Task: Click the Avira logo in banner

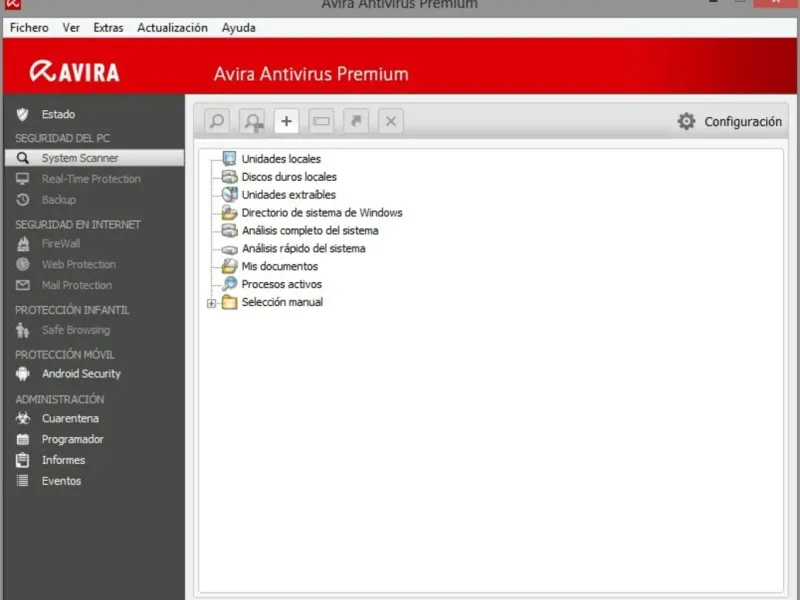Action: (x=74, y=71)
